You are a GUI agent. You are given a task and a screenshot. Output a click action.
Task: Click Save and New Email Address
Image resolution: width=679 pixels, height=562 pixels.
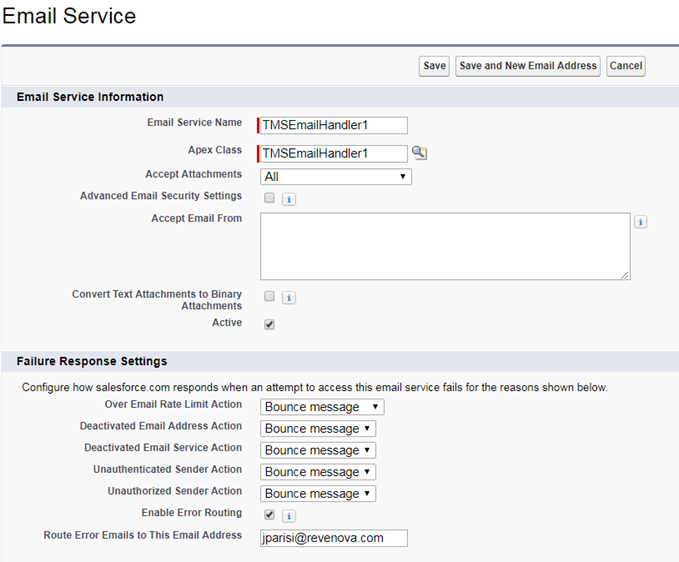click(528, 66)
